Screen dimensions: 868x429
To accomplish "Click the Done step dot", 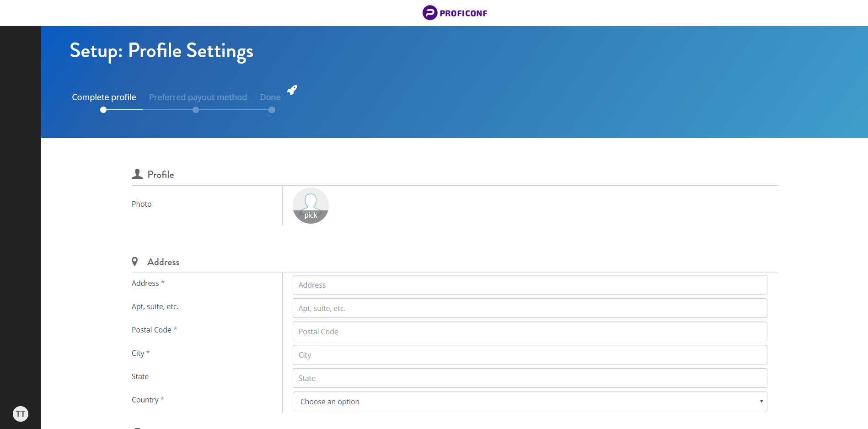I will pos(272,110).
